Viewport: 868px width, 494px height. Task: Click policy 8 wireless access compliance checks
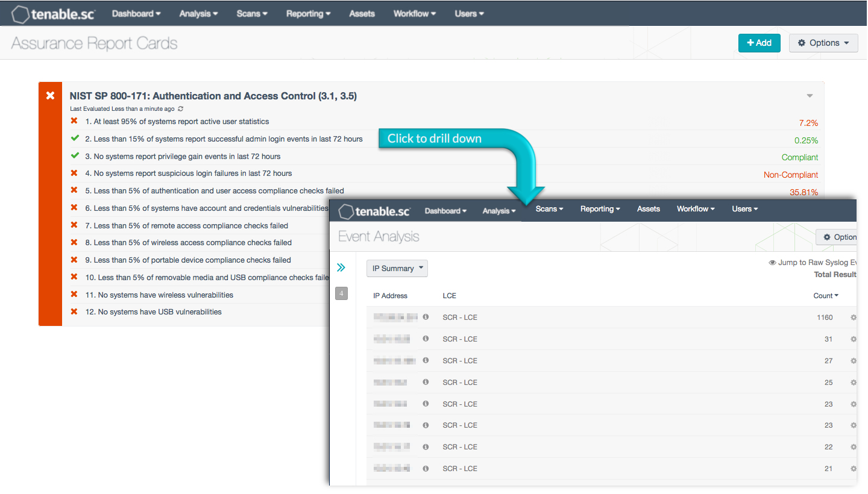(189, 242)
